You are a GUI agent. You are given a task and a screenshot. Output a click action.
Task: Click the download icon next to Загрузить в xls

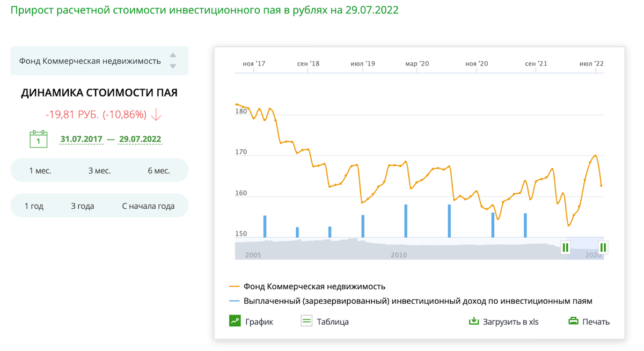(x=474, y=320)
